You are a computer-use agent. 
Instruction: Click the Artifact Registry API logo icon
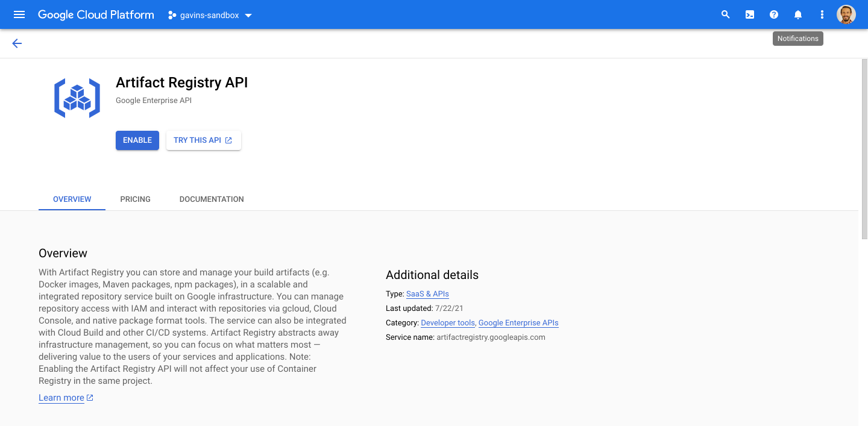point(77,97)
